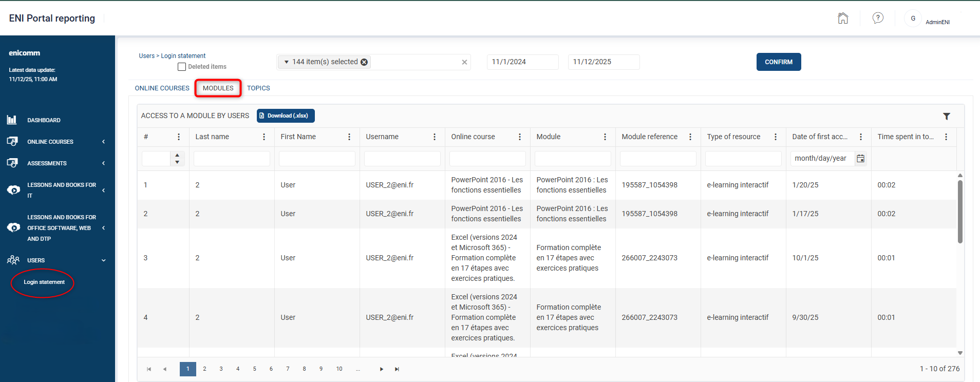Open the table filter funnel icon

(947, 117)
